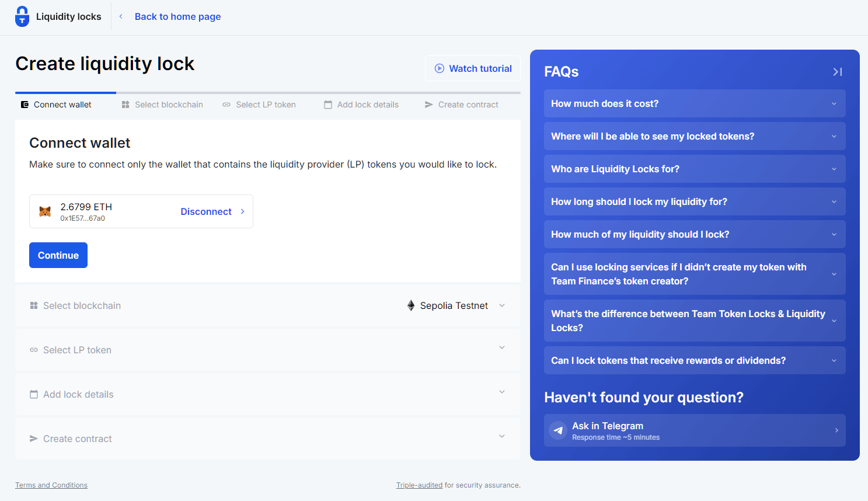
Task: Click the grid icon beside Select blockchain
Action: [33, 305]
